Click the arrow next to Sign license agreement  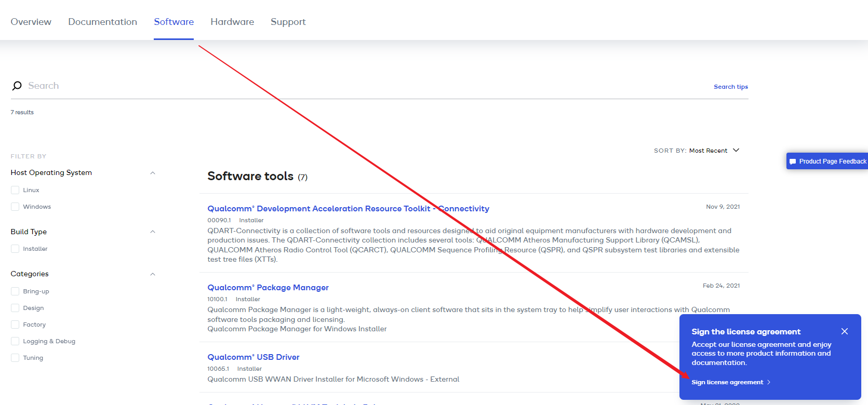point(769,382)
